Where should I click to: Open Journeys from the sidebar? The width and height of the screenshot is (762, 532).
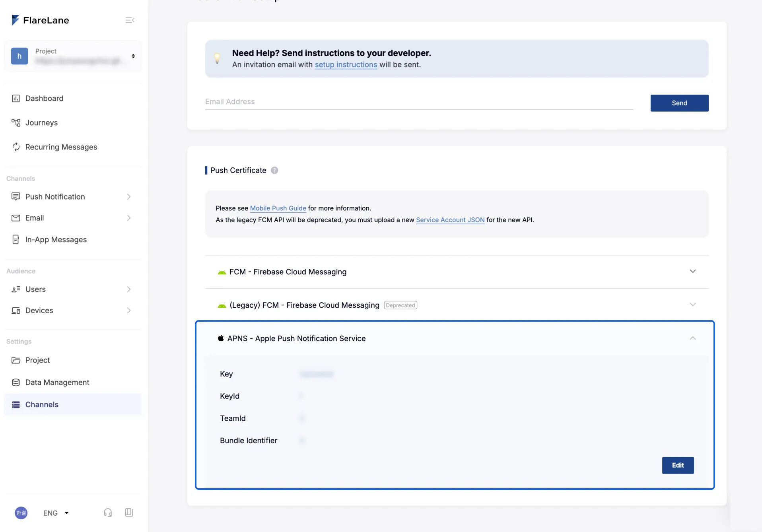(41, 122)
